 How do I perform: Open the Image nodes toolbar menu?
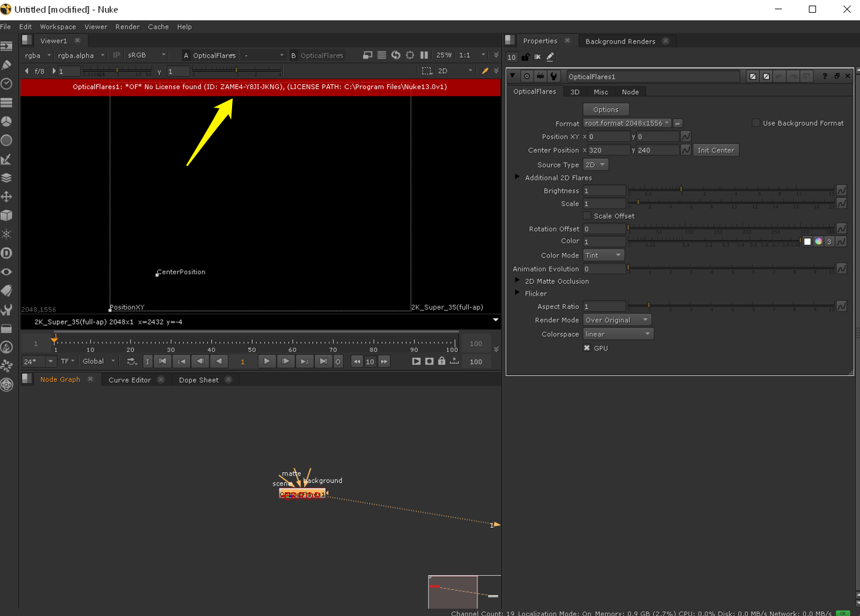coord(7,46)
